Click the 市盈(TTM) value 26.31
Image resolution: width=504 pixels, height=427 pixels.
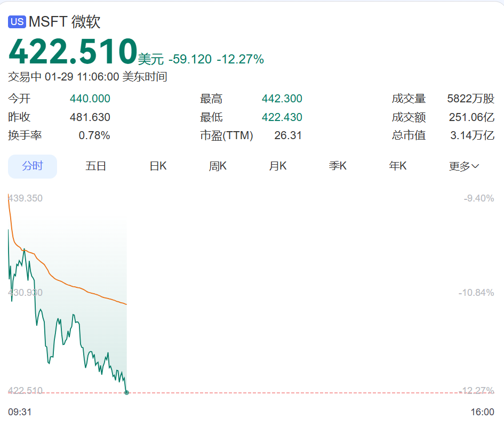pyautogui.click(x=288, y=135)
